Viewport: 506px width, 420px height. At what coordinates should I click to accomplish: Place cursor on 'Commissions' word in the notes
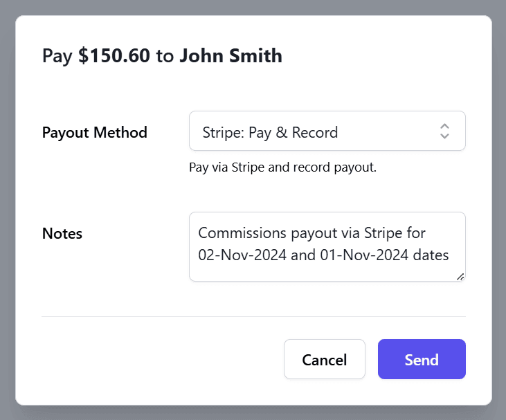click(x=242, y=233)
